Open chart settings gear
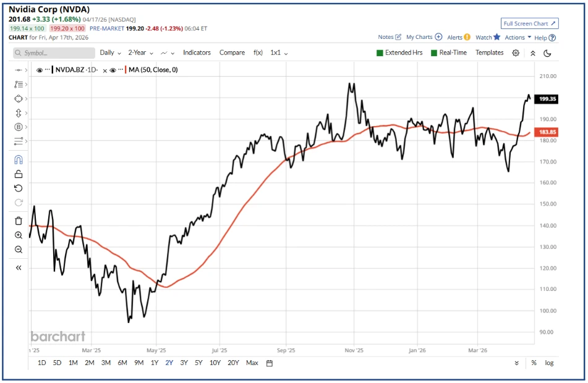Viewport: 588px width, 383px height. [516, 53]
